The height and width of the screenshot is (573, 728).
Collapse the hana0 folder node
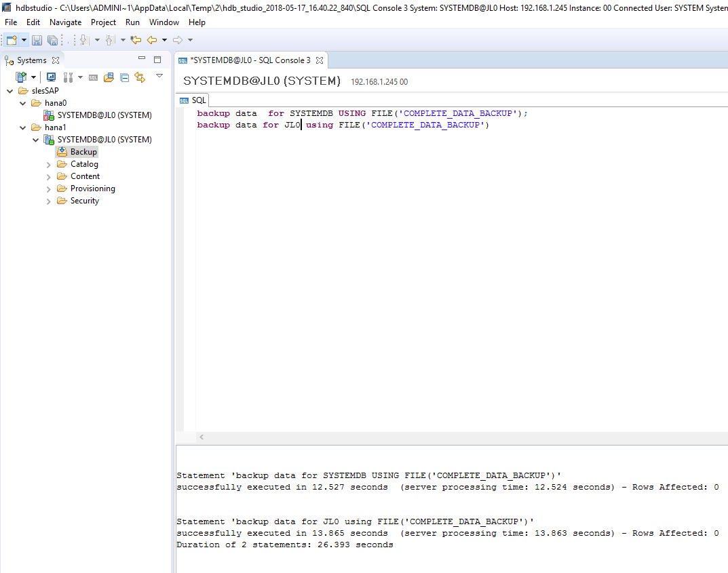coord(24,103)
